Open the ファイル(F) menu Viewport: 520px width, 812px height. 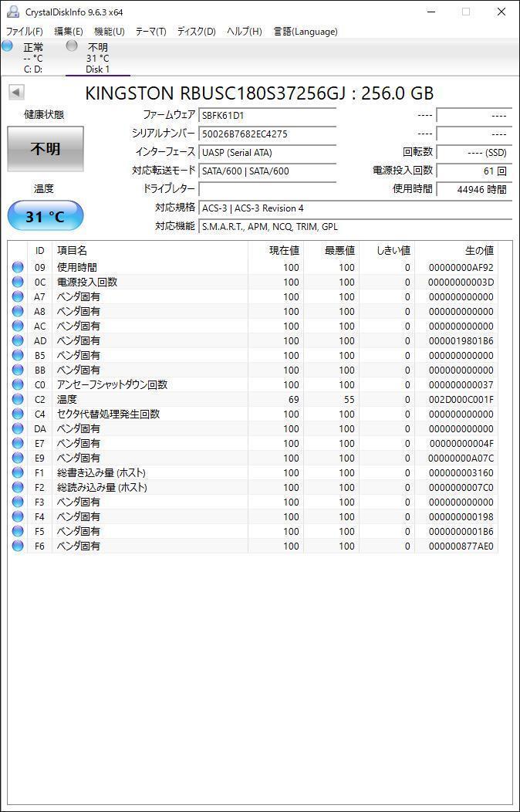(25, 32)
